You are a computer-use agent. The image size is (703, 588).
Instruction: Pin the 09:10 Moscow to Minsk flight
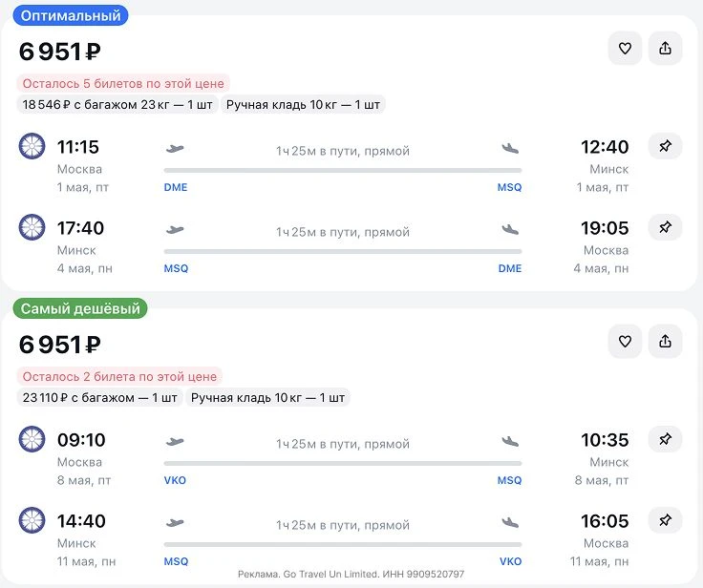(x=666, y=439)
